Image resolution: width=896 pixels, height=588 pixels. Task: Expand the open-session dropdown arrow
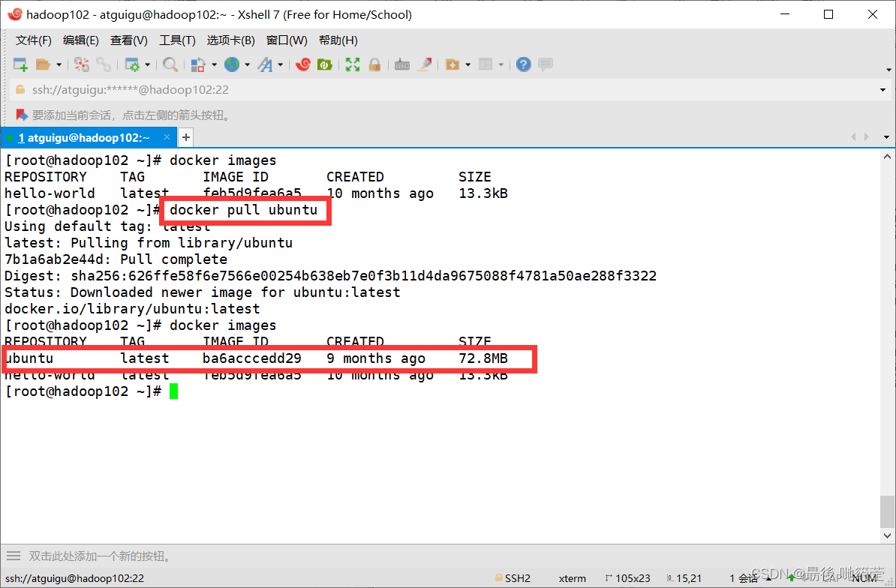(59, 65)
